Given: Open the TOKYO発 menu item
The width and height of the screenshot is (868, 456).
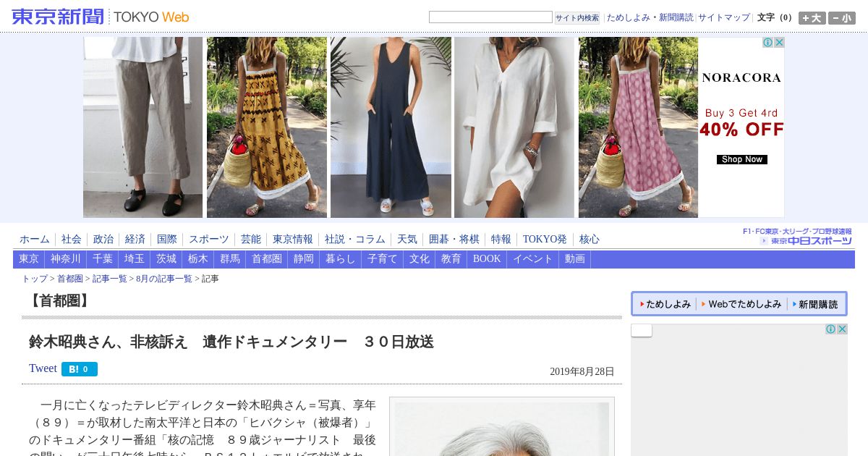Looking at the screenshot, I should tap(545, 240).
